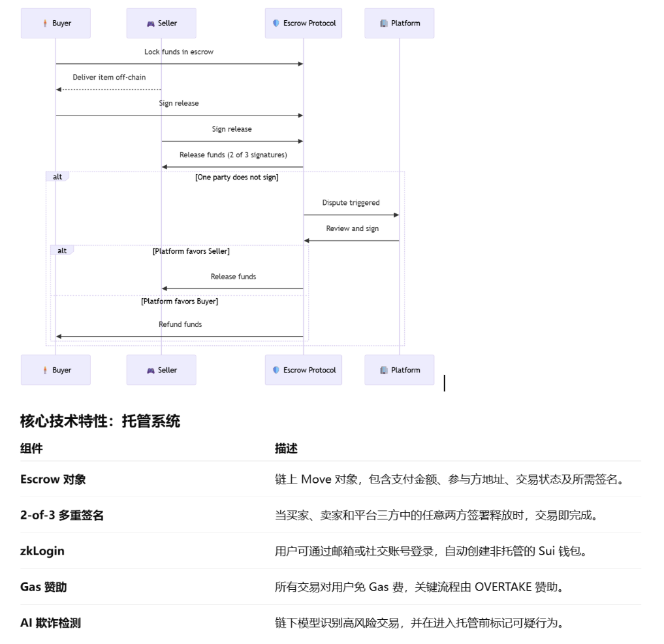The height and width of the screenshot is (644, 664).
Task: Place cursor at the text insertion point after Platform
Action: tap(446, 384)
